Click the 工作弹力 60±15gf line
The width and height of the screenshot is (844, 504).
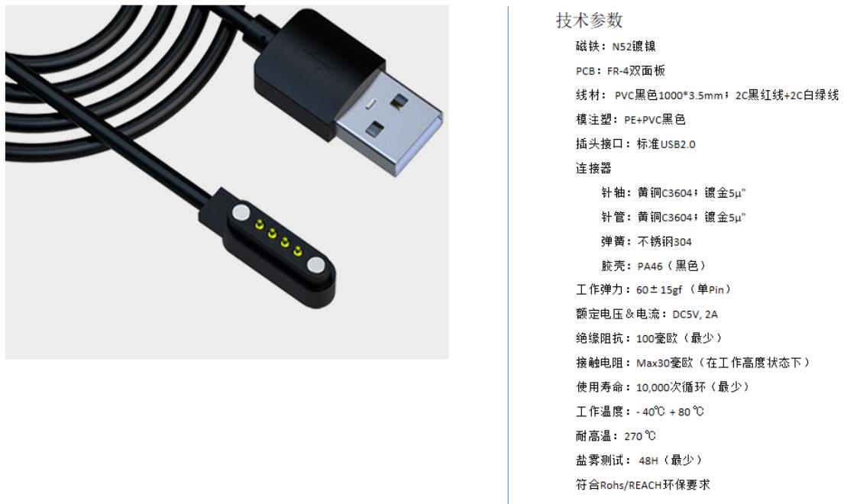pos(655,290)
